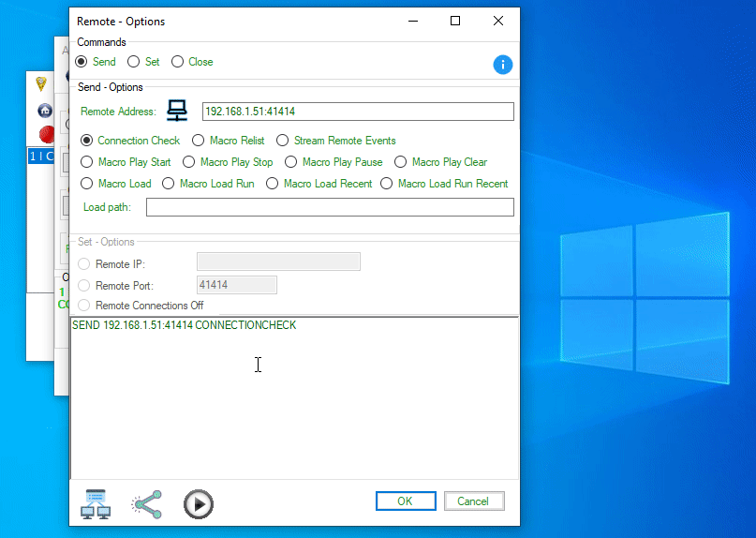The width and height of the screenshot is (756, 538).
Task: Click the network computer icon beside Remote Address
Action: pos(177,112)
